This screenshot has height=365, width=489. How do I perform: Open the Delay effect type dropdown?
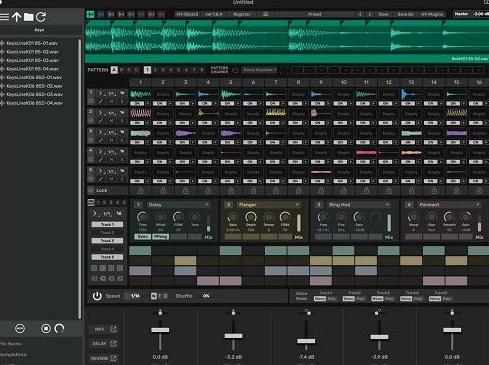tap(178, 205)
